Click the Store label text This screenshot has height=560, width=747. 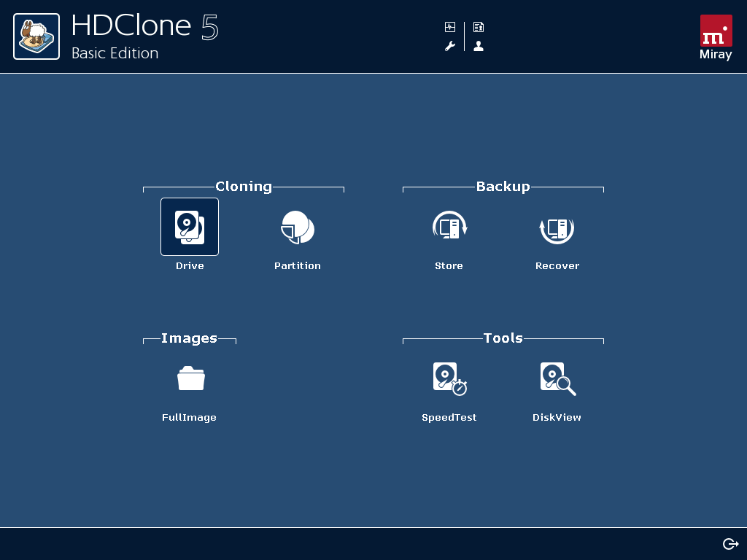[449, 265]
